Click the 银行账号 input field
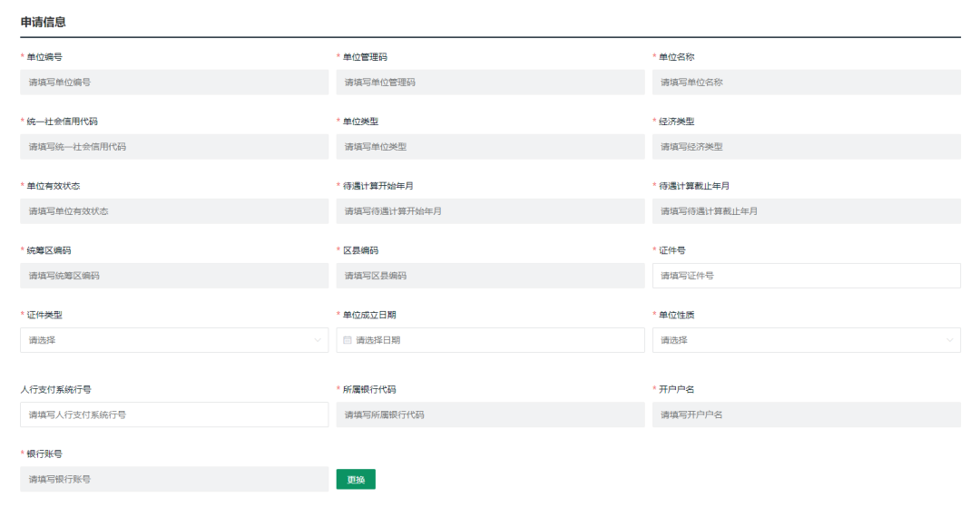This screenshot has height=507, width=980. (174, 479)
